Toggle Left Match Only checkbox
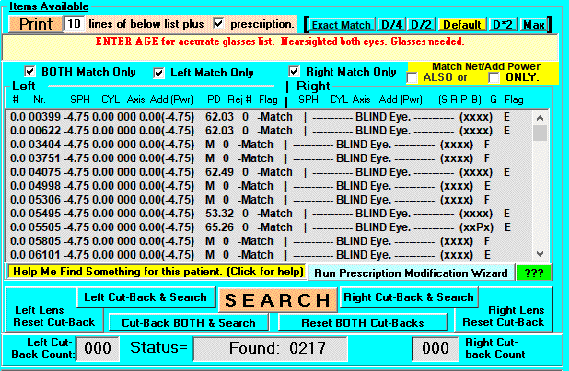This screenshot has width=569, height=371. 159,73
